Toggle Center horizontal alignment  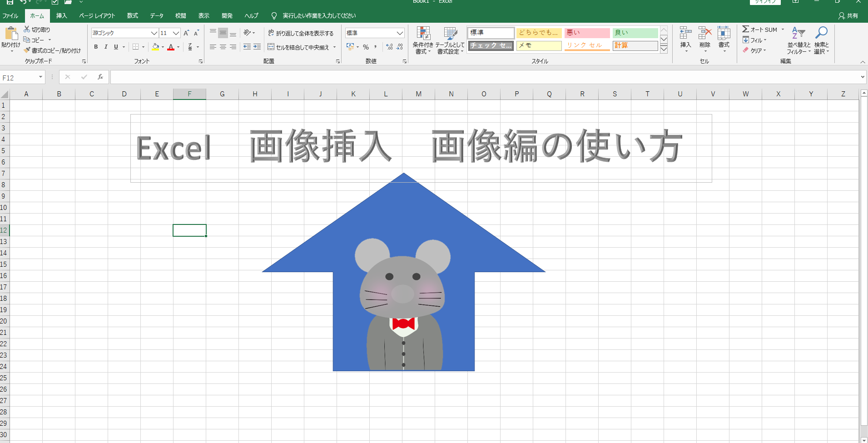223,47
